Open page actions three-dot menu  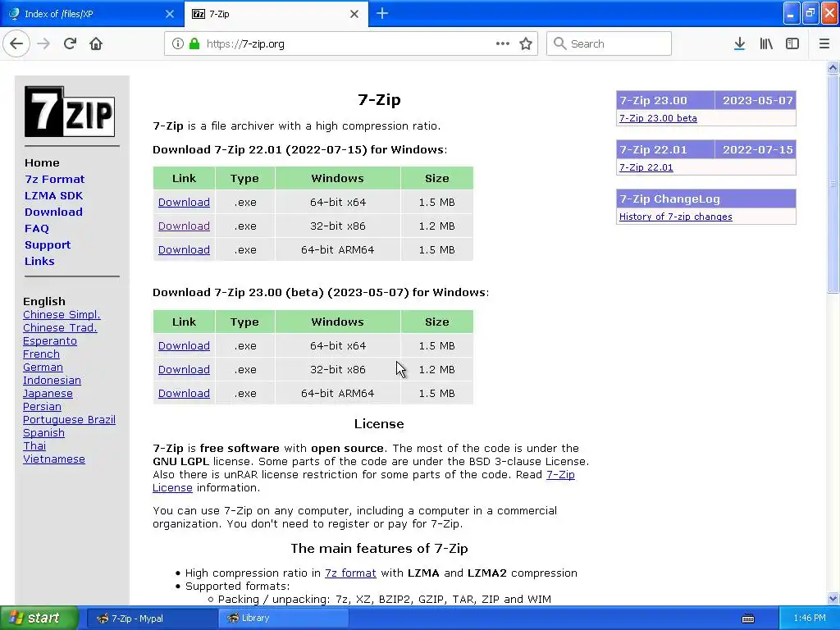coord(503,43)
